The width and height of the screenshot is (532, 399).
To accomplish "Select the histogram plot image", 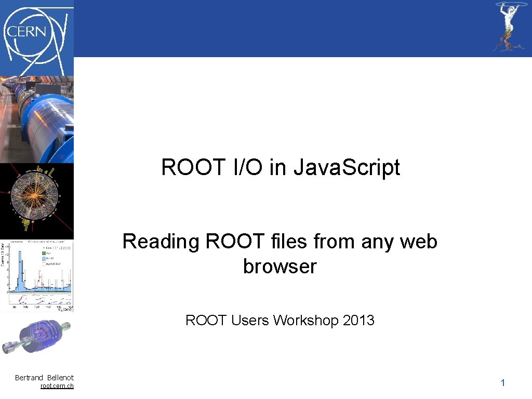I will (x=37, y=276).
